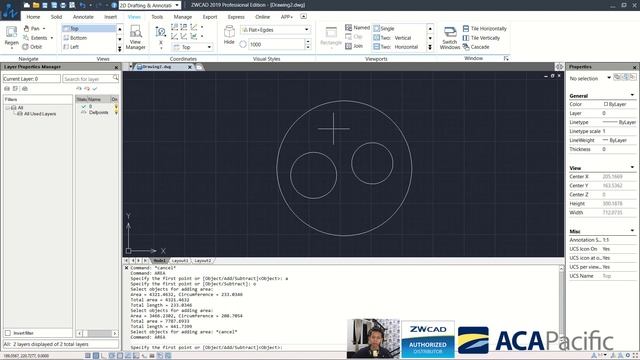Select the Drawing2.dwg document tab
This screenshot has width=640, height=360.
pos(161,67)
